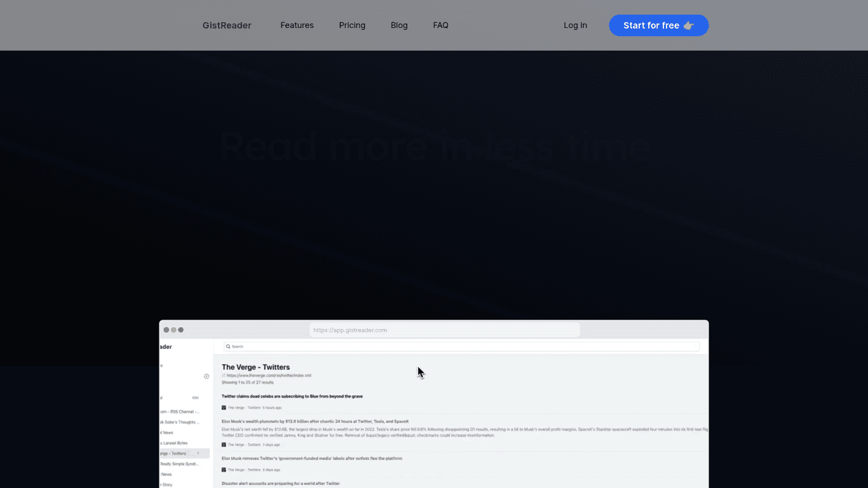Navigate to the FAQ section
The width and height of the screenshot is (868, 488).
[440, 25]
